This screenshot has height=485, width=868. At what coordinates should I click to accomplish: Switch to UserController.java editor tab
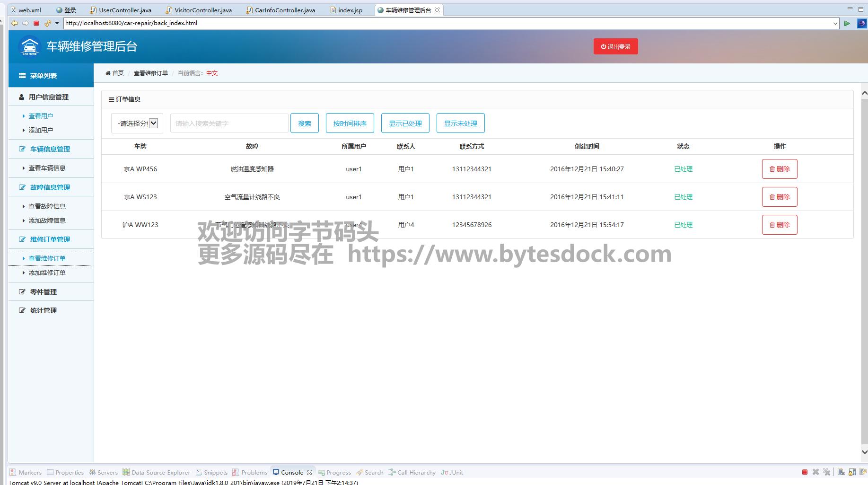click(x=125, y=10)
